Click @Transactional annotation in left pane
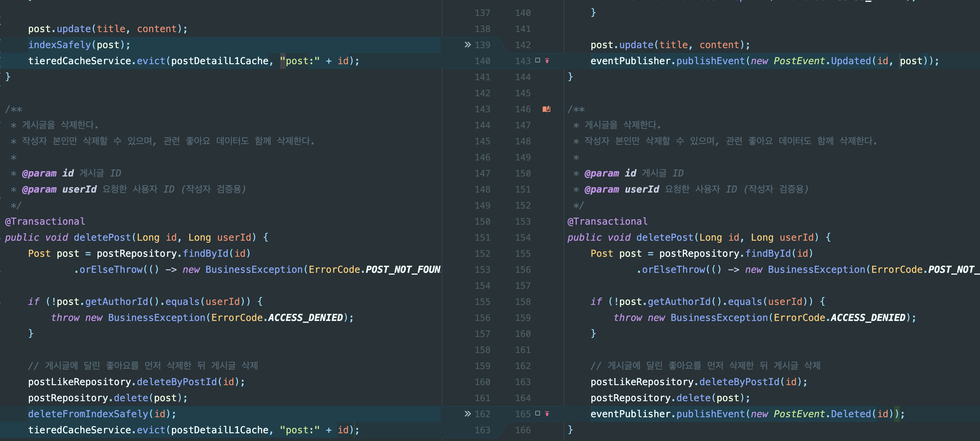Viewport: 980px width, 441px height. [x=45, y=221]
